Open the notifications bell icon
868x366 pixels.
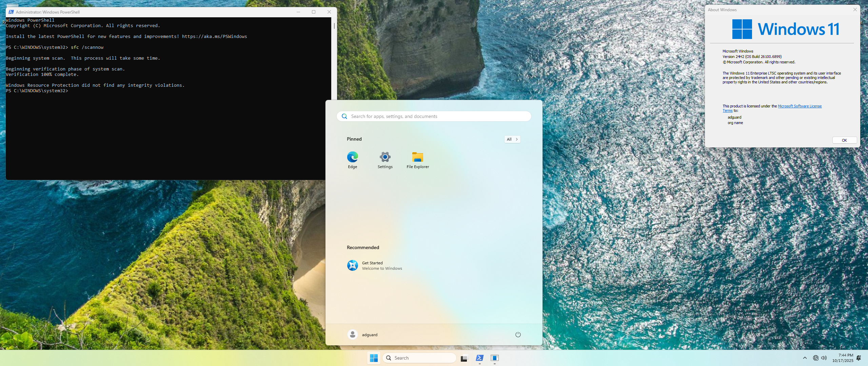tap(859, 358)
